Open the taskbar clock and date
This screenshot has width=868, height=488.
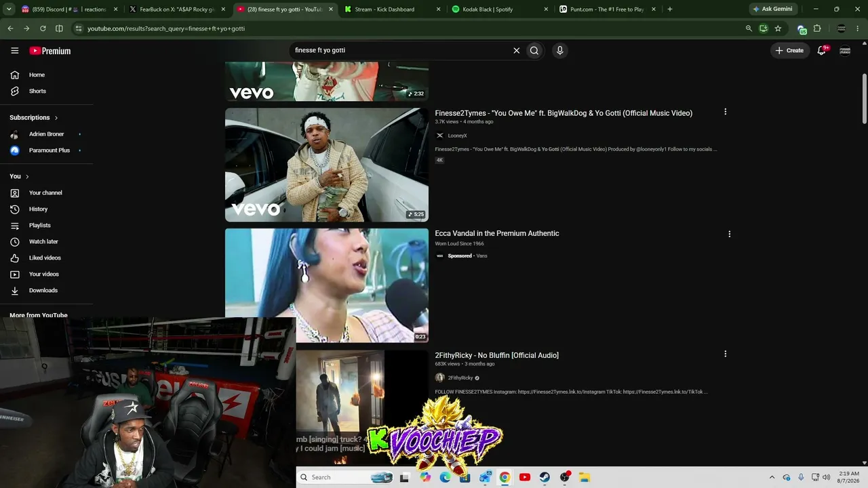click(849, 477)
